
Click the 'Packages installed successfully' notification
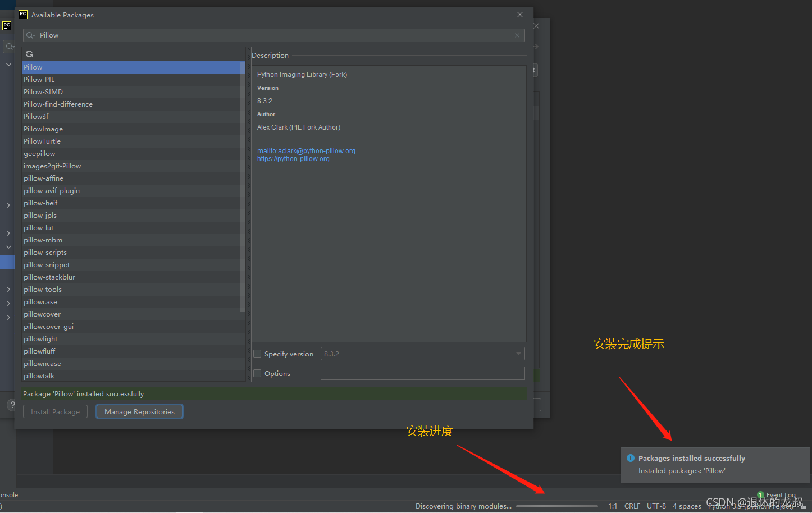click(x=715, y=465)
